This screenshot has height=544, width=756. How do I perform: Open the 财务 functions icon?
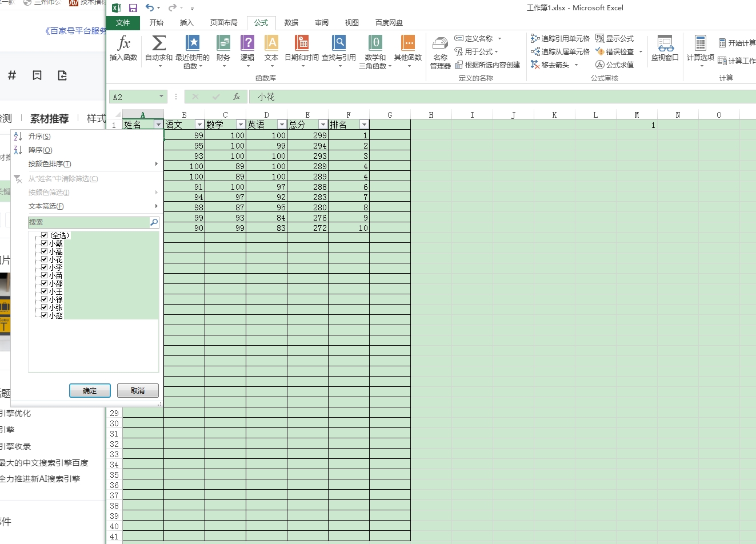pyautogui.click(x=223, y=43)
